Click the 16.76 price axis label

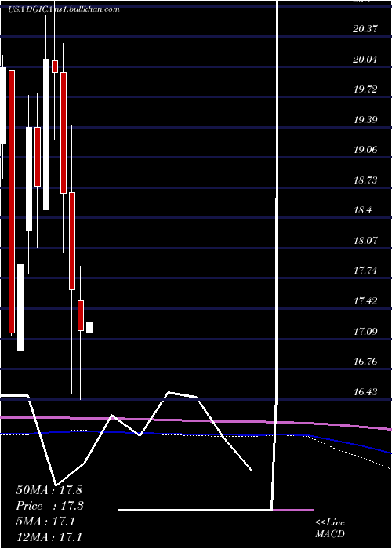point(365,362)
